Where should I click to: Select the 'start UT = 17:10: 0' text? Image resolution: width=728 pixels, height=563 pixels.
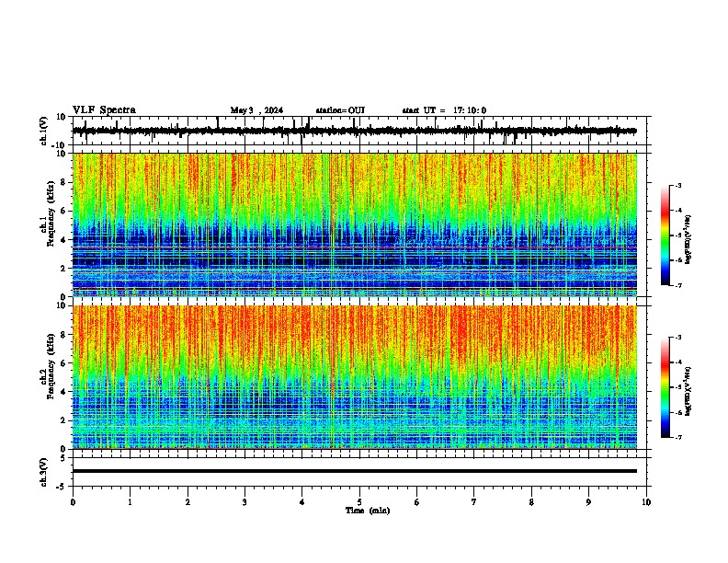point(444,110)
